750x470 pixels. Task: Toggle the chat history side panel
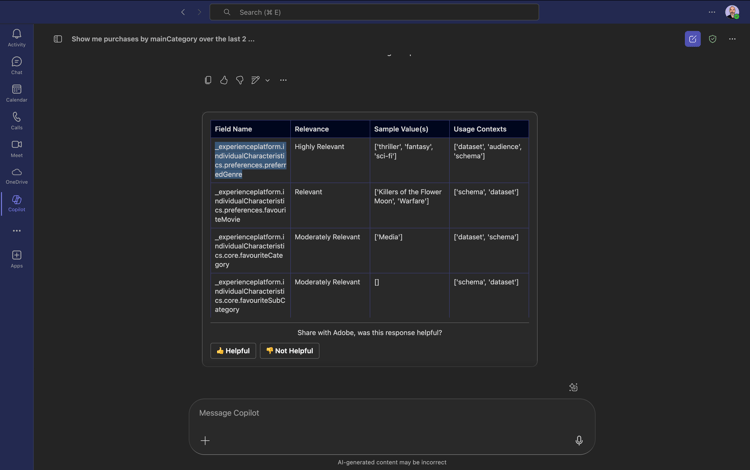click(58, 39)
